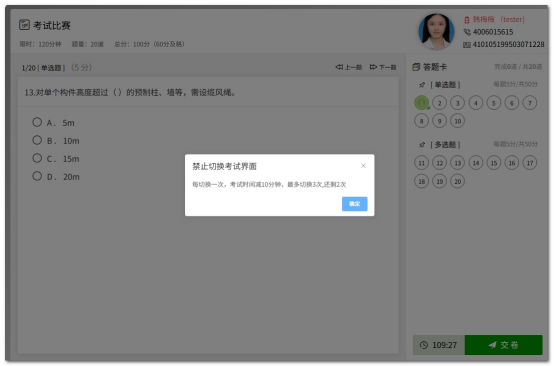This screenshot has height=366, width=554.
Task: Click the 109:27 countdown timer
Action: (x=444, y=345)
